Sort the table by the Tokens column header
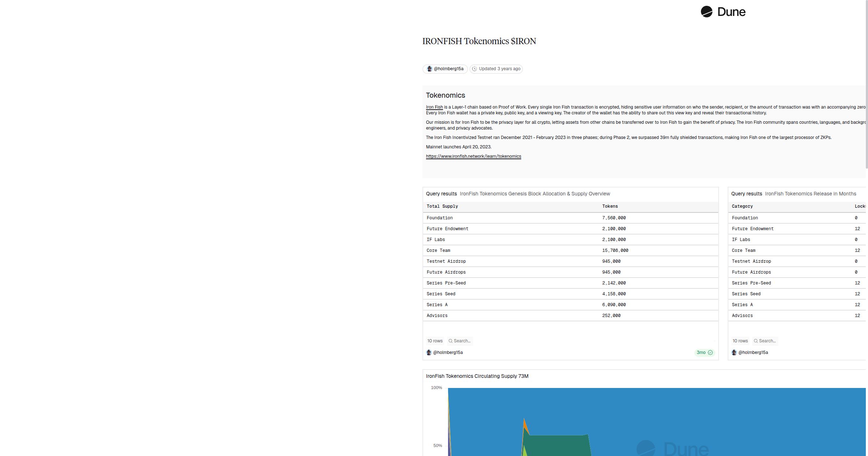The image size is (868, 456). coord(610,206)
